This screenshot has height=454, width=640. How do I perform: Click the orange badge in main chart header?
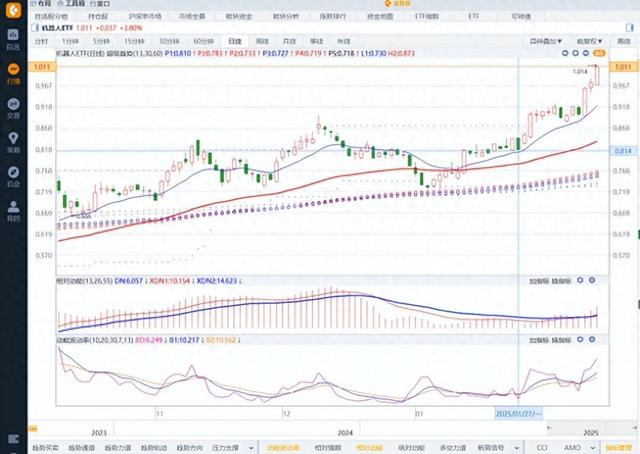coord(599,53)
